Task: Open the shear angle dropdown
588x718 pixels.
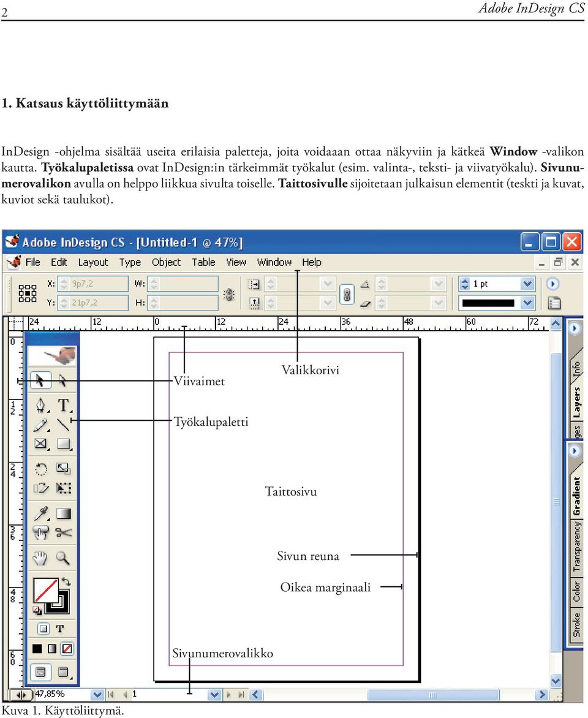Action: point(439,303)
